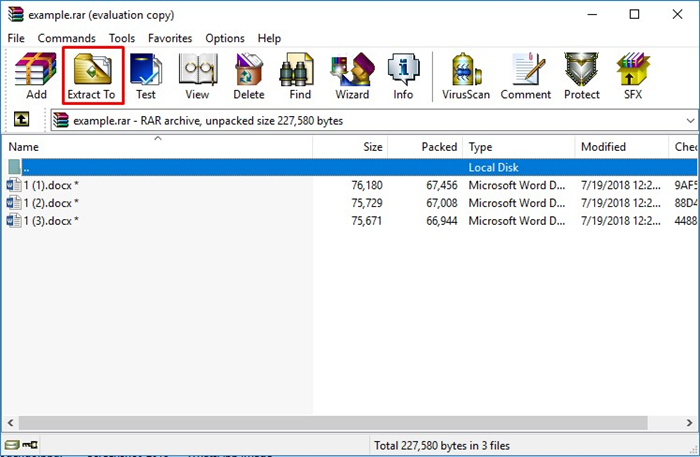Sort by the Name column header
700x457 pixels.
coord(157,147)
